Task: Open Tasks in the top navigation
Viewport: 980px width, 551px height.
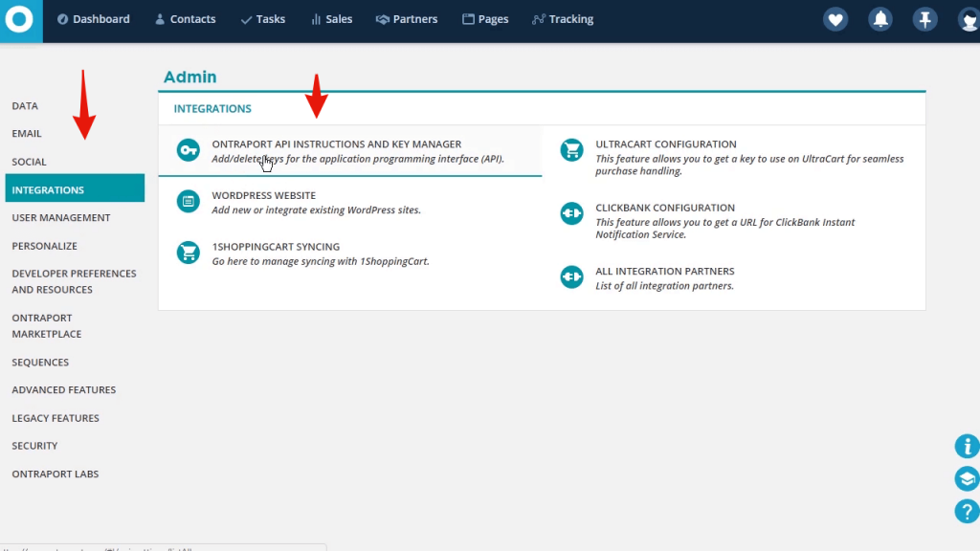Action: pos(263,19)
